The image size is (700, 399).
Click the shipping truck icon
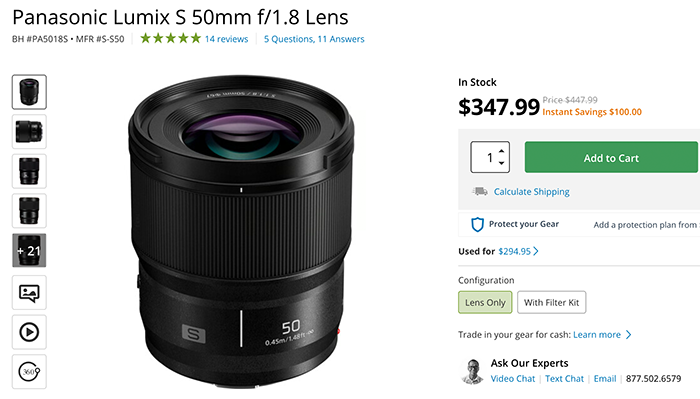click(x=480, y=191)
